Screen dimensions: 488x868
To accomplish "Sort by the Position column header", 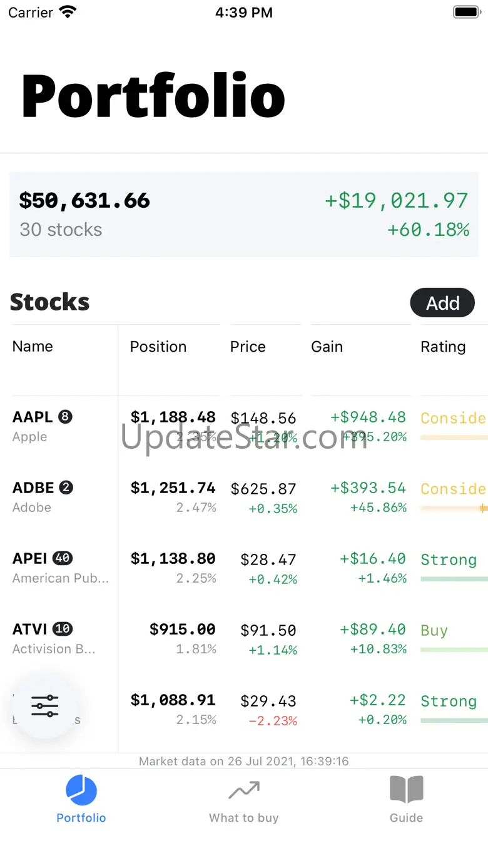I will pyautogui.click(x=158, y=347).
